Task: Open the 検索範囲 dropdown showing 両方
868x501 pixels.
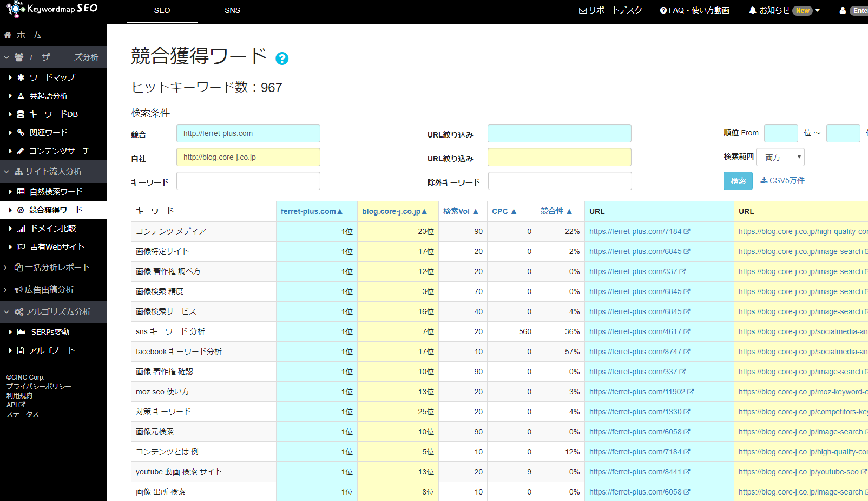Action: point(780,157)
